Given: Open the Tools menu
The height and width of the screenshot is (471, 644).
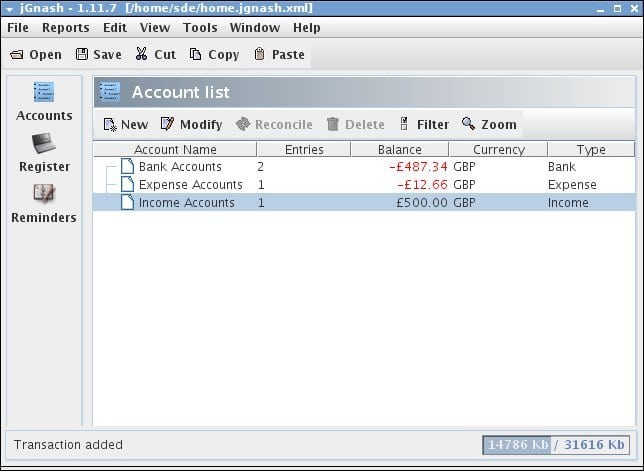Looking at the screenshot, I should pos(200,28).
